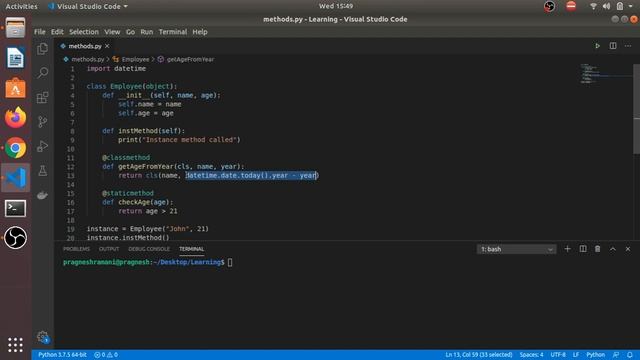This screenshot has height=360, width=640.
Task: Click Ln 13, Col 59 cursor position
Action: (479, 355)
